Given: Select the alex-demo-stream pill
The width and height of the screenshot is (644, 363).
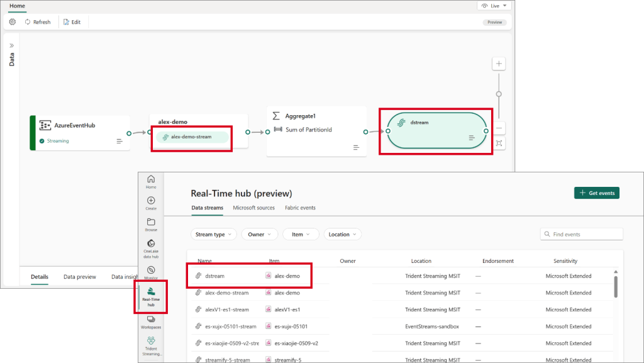Looking at the screenshot, I should pyautogui.click(x=192, y=137).
